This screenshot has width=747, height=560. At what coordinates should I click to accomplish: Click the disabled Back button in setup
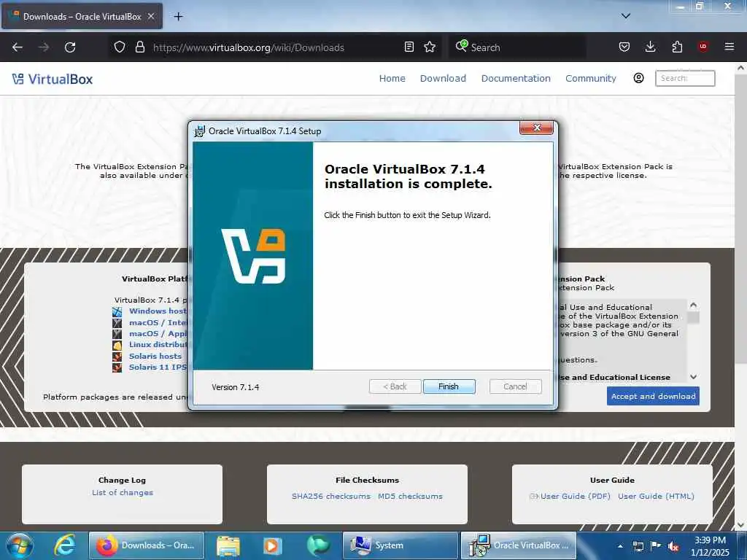395,386
